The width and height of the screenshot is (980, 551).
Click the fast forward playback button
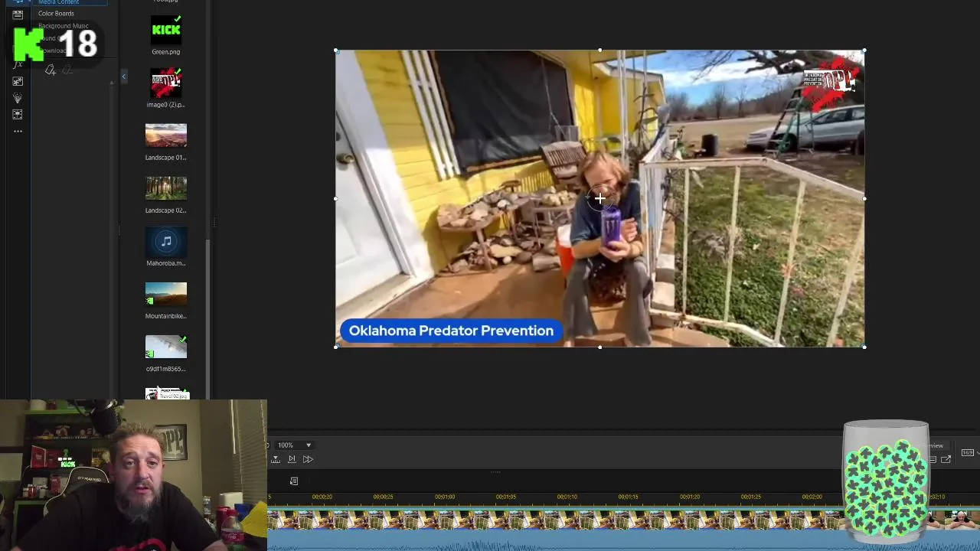tap(308, 459)
